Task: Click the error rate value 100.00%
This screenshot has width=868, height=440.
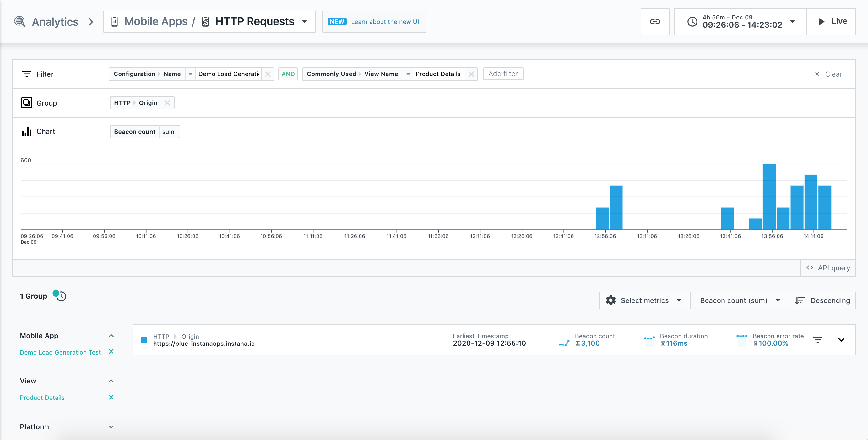Action: click(771, 344)
